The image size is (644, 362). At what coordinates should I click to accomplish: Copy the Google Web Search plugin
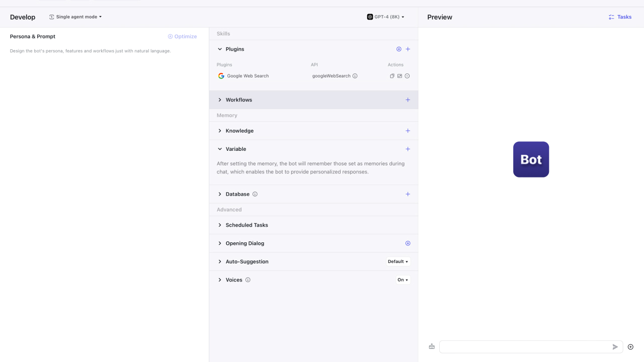(392, 76)
